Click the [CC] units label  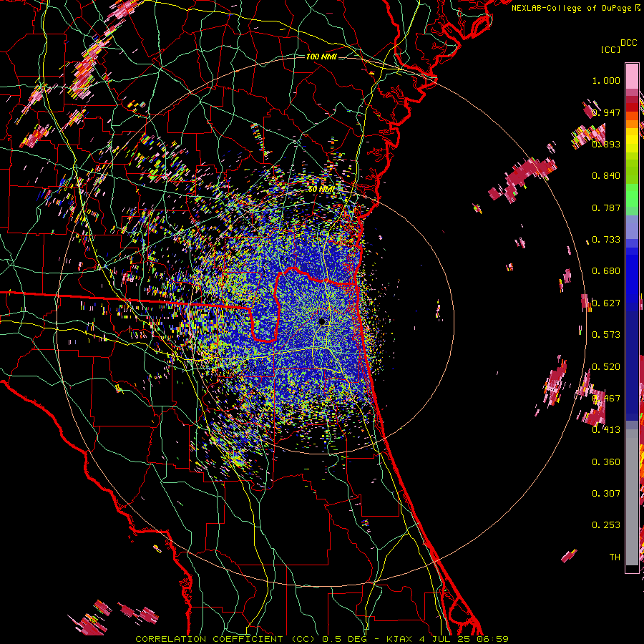610,49
